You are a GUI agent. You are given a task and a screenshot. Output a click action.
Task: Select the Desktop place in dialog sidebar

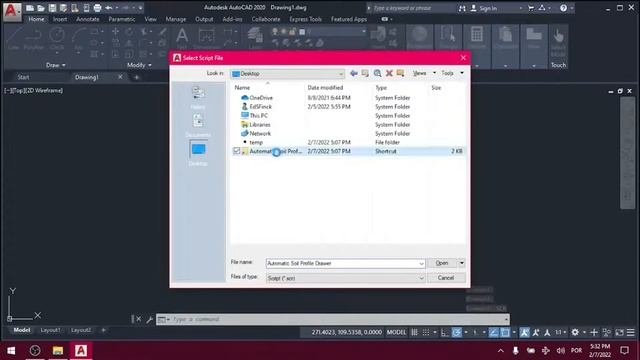click(198, 153)
